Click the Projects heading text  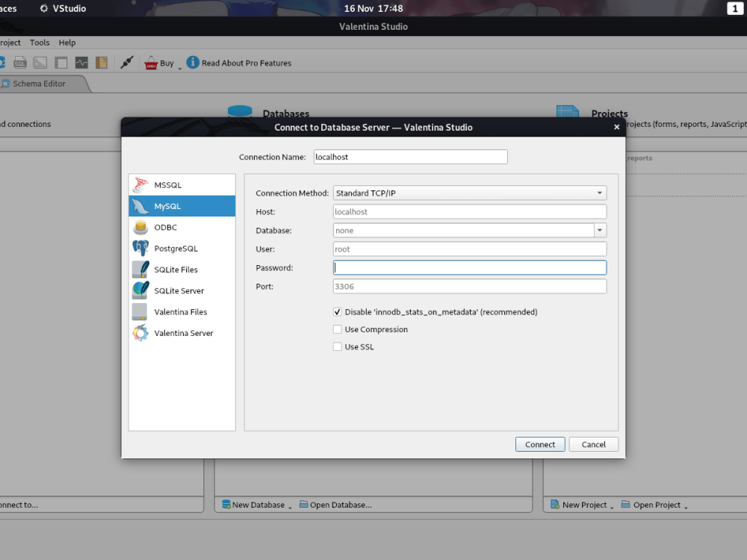coord(610,113)
